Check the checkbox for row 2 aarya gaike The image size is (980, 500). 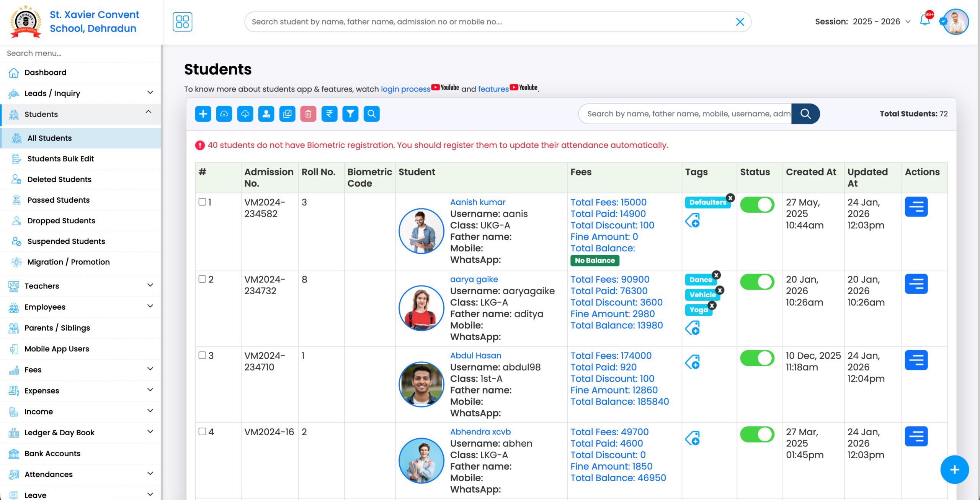[202, 279]
